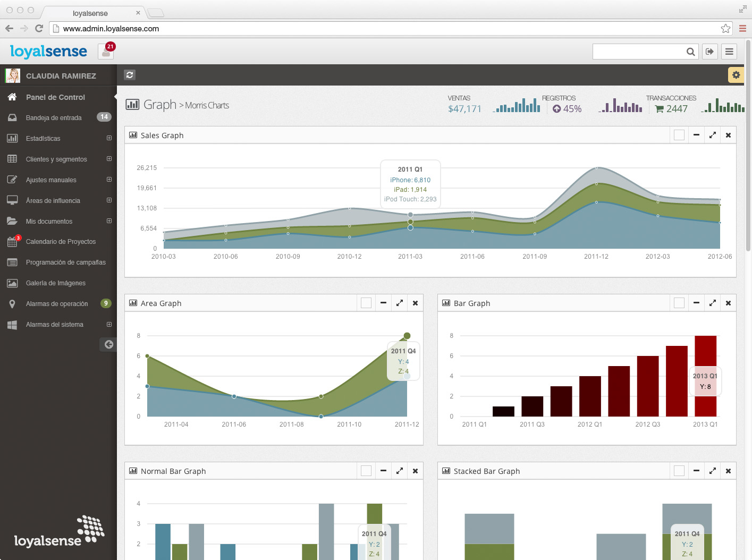Image resolution: width=752 pixels, height=560 pixels.
Task: Open the yellow settings gear button
Action: 736,75
